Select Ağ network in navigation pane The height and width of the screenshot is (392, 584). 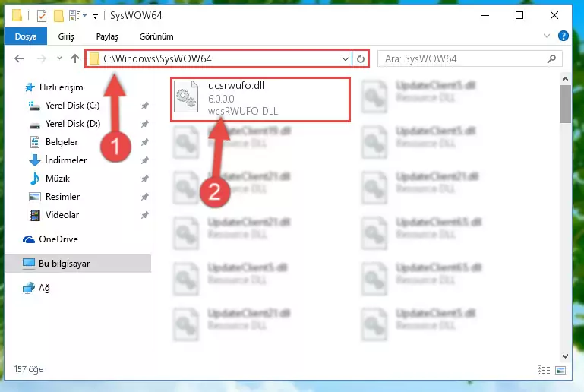(x=36, y=288)
